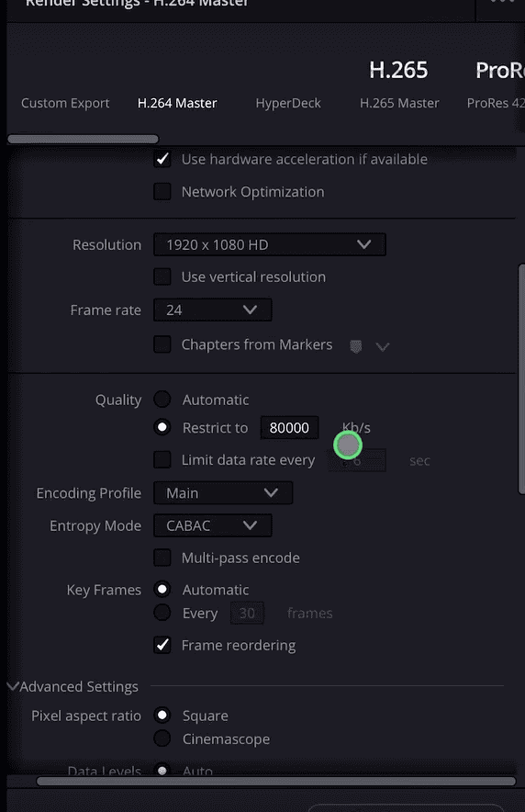Select Cinemascope pixel aspect ratio
This screenshot has height=812, width=525.
pyautogui.click(x=162, y=739)
